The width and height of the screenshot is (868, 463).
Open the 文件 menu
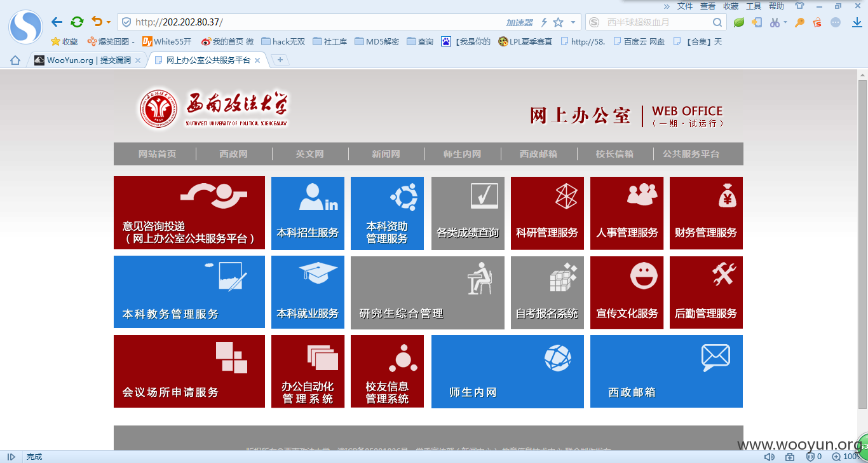point(685,6)
